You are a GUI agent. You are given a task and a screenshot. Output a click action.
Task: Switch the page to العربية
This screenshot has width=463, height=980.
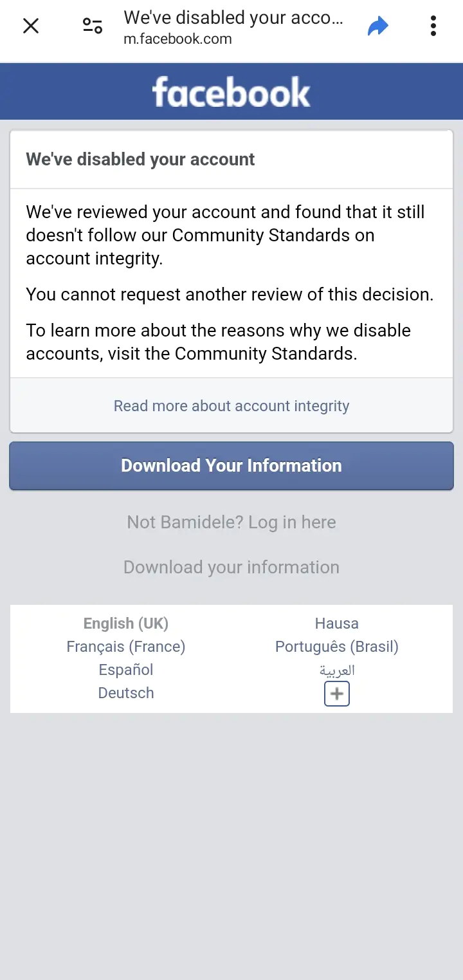pyautogui.click(x=336, y=670)
